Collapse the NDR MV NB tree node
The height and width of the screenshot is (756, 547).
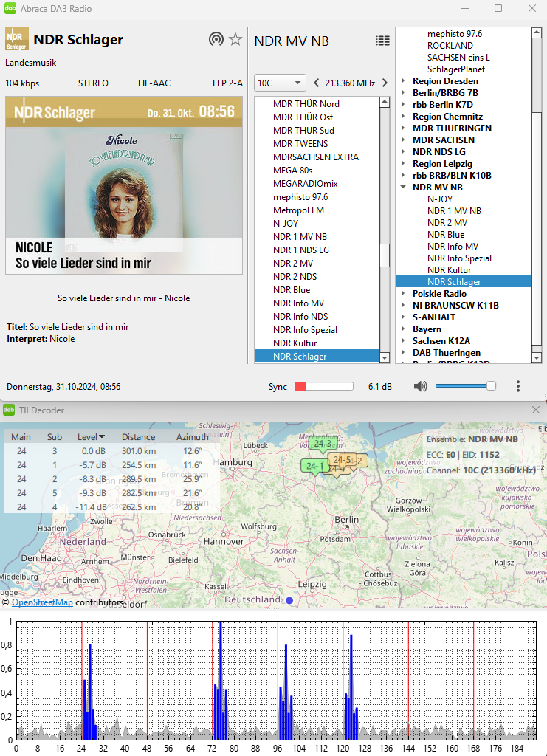pyautogui.click(x=403, y=187)
